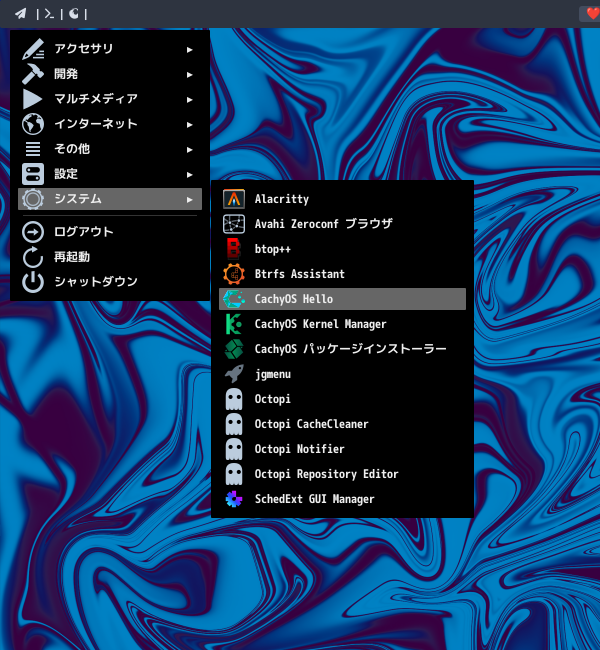Image resolution: width=600 pixels, height=650 pixels.
Task: Choose シャットダウン to power off
Action: coord(110,282)
